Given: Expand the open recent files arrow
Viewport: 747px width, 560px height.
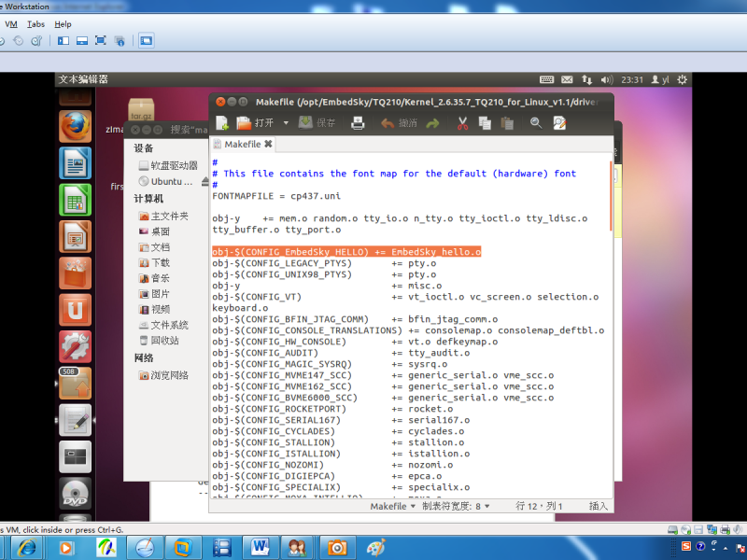Looking at the screenshot, I should (285, 122).
